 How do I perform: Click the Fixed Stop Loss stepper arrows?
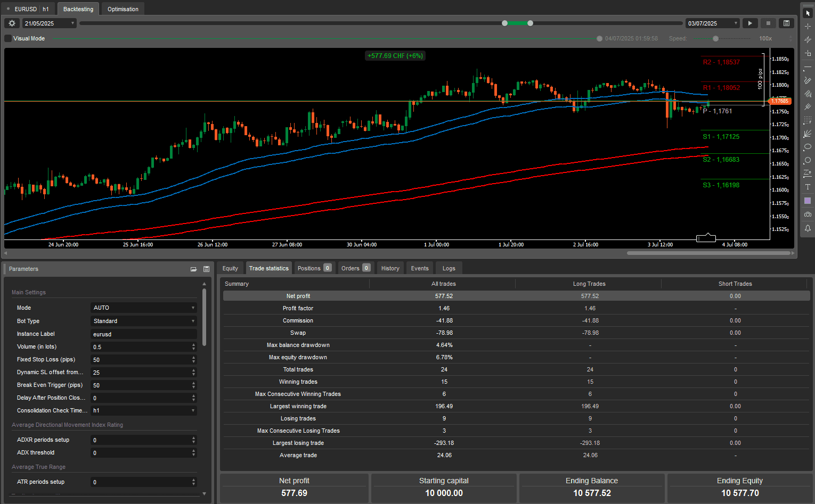pos(193,360)
